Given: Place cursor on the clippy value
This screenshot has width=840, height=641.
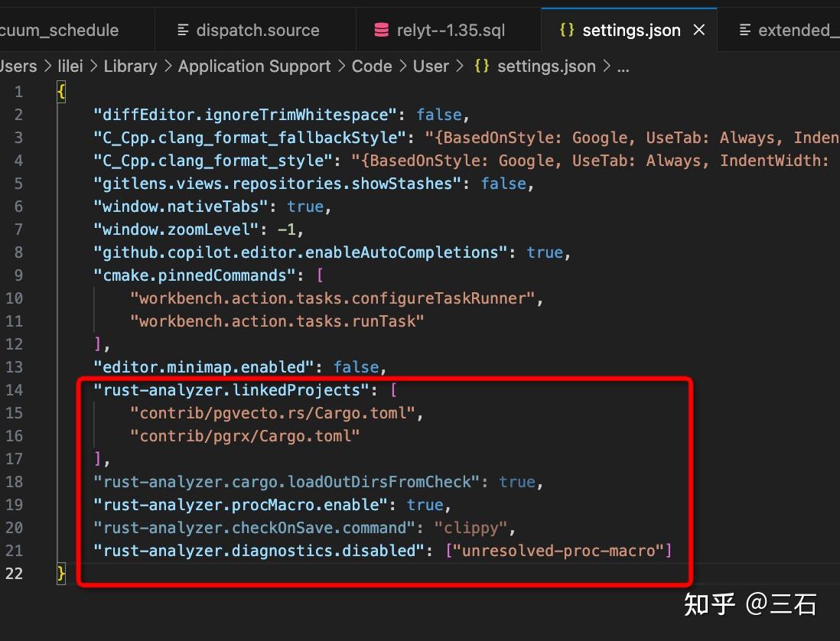Looking at the screenshot, I should coord(471,528).
